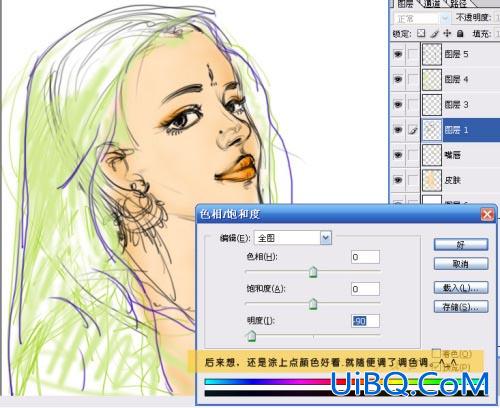Click the 取消 button
The image size is (500, 408).
(461, 264)
